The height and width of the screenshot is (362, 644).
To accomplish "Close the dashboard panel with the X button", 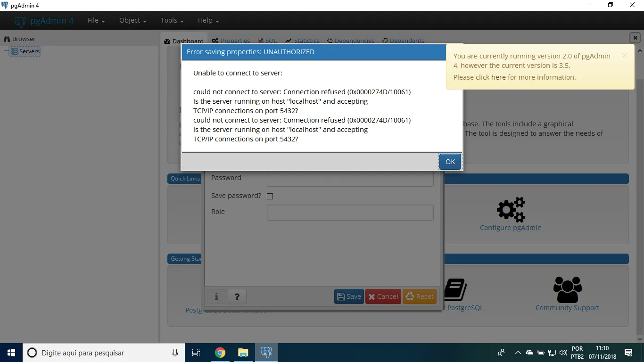I will click(635, 38).
